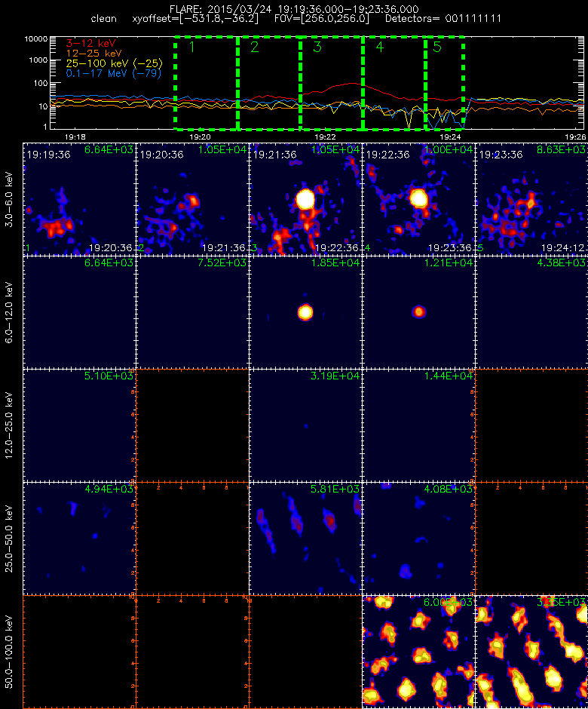This screenshot has height=709, width=588.
Task: Click the xyoffset=[-531.8,-36.2] text
Action: coord(196,19)
